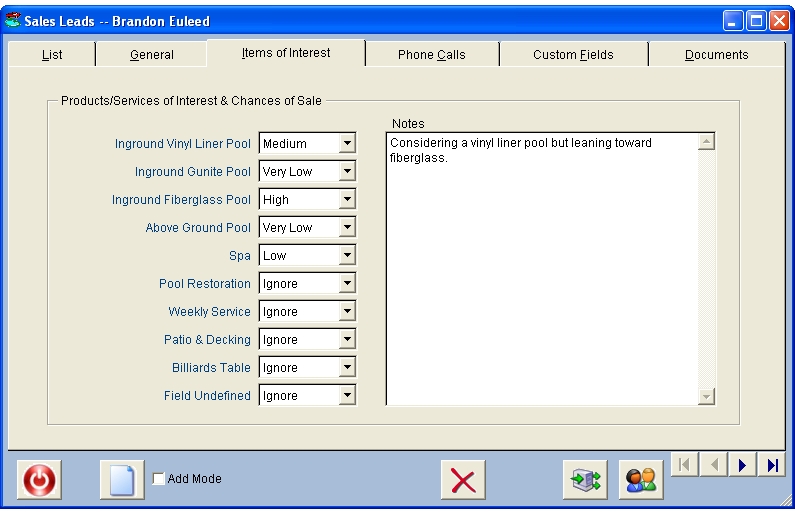Minimize the Sales Leads window
795x514 pixels.
pos(733,21)
